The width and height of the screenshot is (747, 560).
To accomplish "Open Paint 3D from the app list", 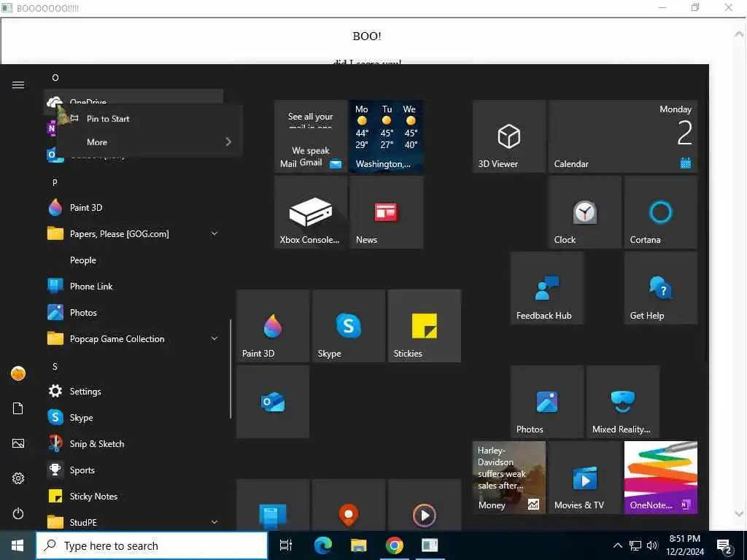I will point(133,208).
